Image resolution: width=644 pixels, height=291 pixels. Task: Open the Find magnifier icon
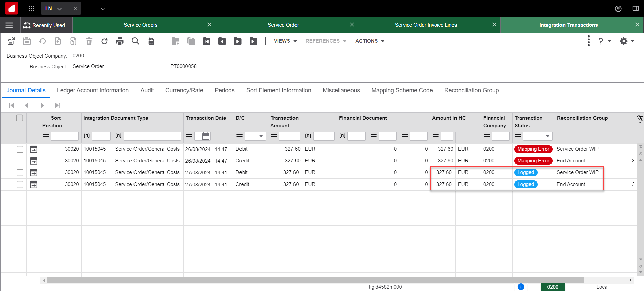[135, 41]
